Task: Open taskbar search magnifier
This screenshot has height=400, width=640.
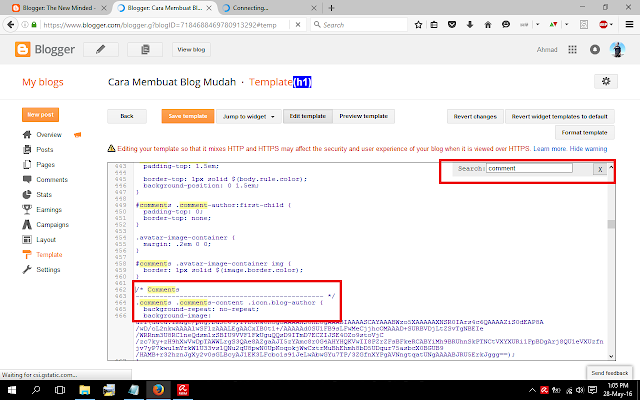Action: pos(36,390)
